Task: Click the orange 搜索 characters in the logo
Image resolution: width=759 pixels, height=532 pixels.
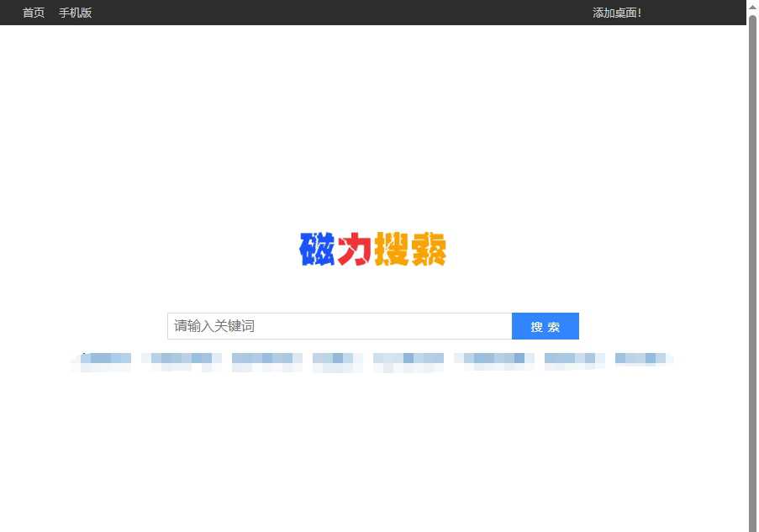Action: point(412,249)
